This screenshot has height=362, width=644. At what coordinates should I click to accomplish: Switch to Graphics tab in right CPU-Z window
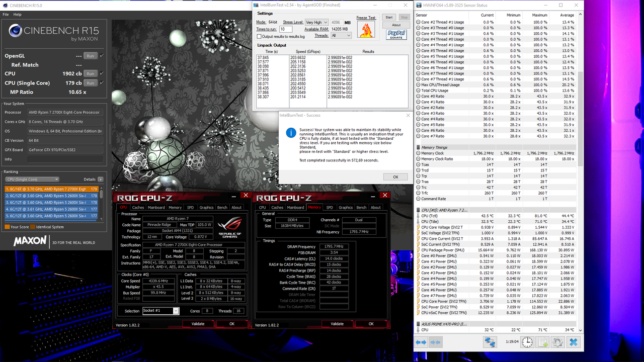coord(346,207)
